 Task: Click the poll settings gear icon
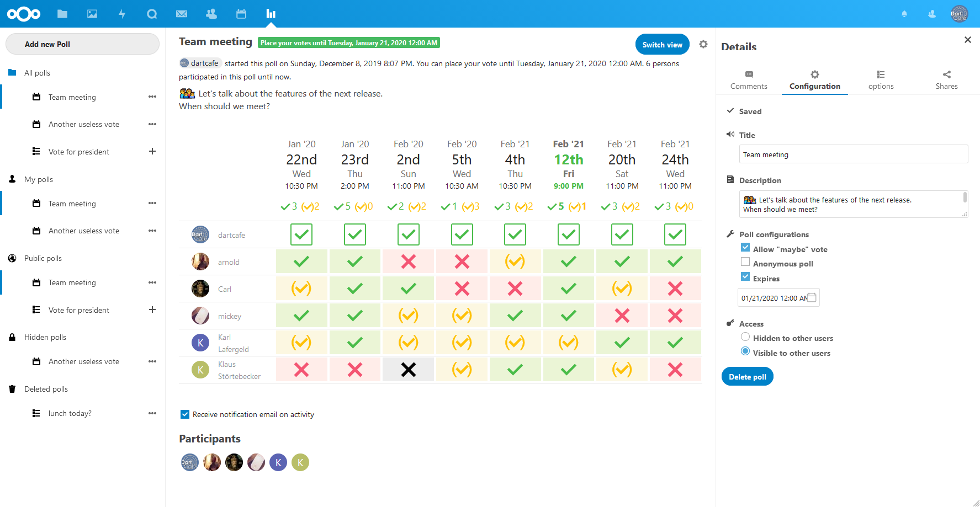(703, 44)
